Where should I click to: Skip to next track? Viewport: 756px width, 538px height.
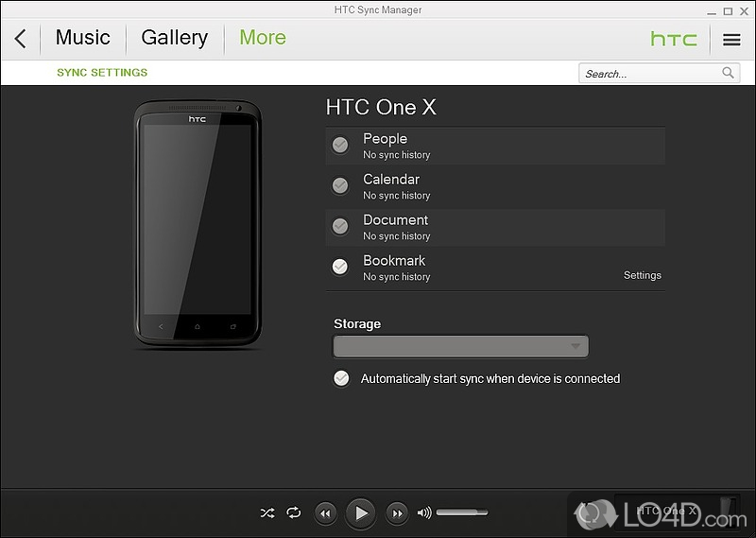[x=397, y=513]
